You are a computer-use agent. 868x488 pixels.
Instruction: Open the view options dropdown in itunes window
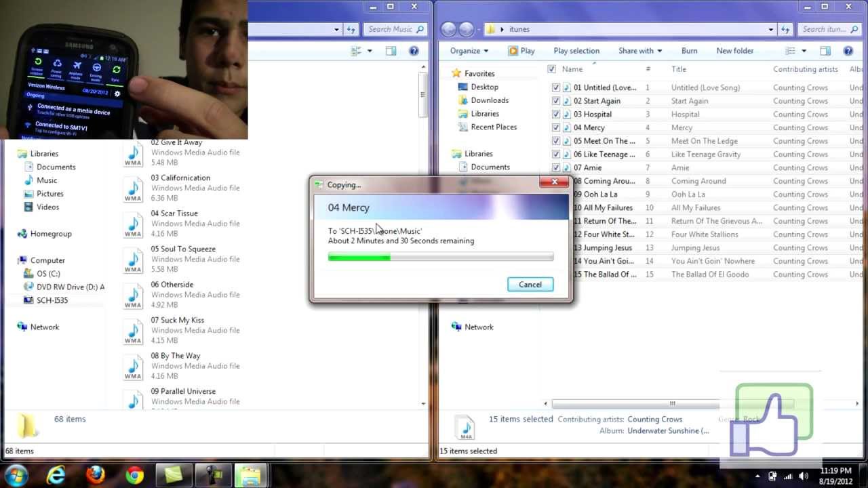(804, 51)
